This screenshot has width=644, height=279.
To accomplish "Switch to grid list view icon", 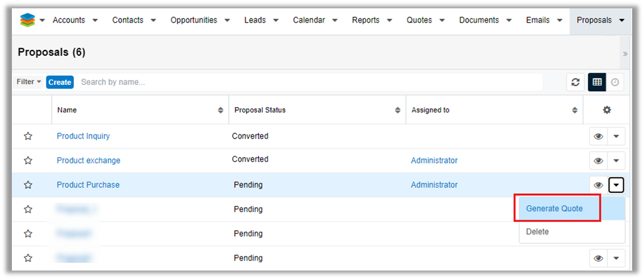I will pos(597,82).
